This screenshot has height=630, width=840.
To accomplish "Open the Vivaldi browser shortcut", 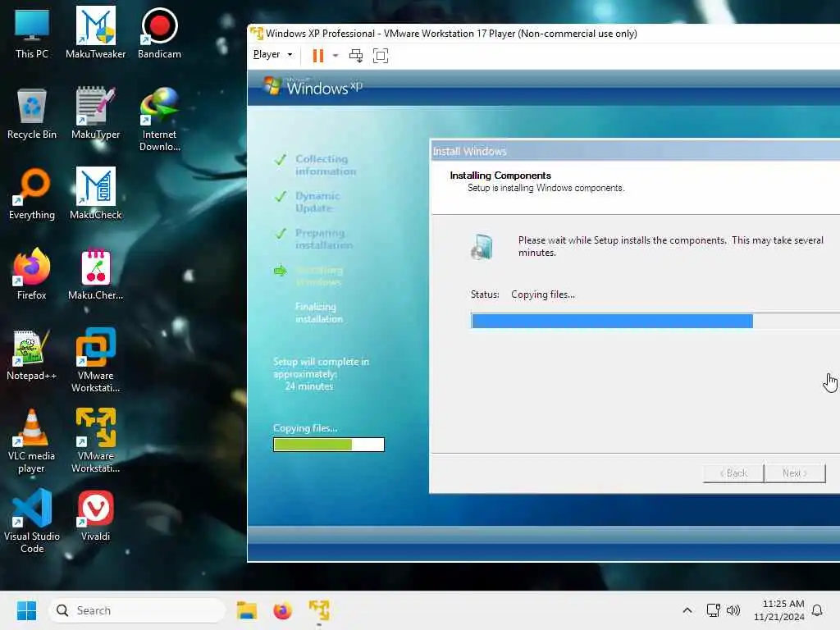I will (95, 516).
